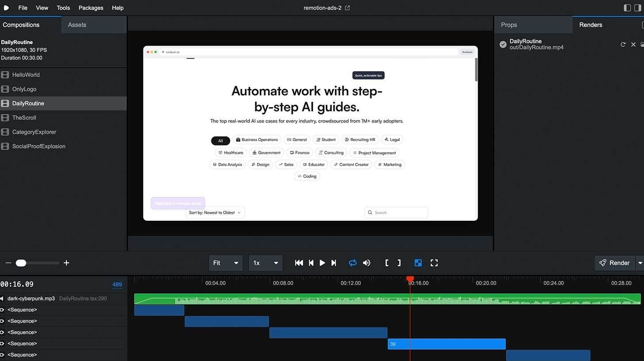Select the loop playback icon
The image size is (644, 361).
(353, 263)
